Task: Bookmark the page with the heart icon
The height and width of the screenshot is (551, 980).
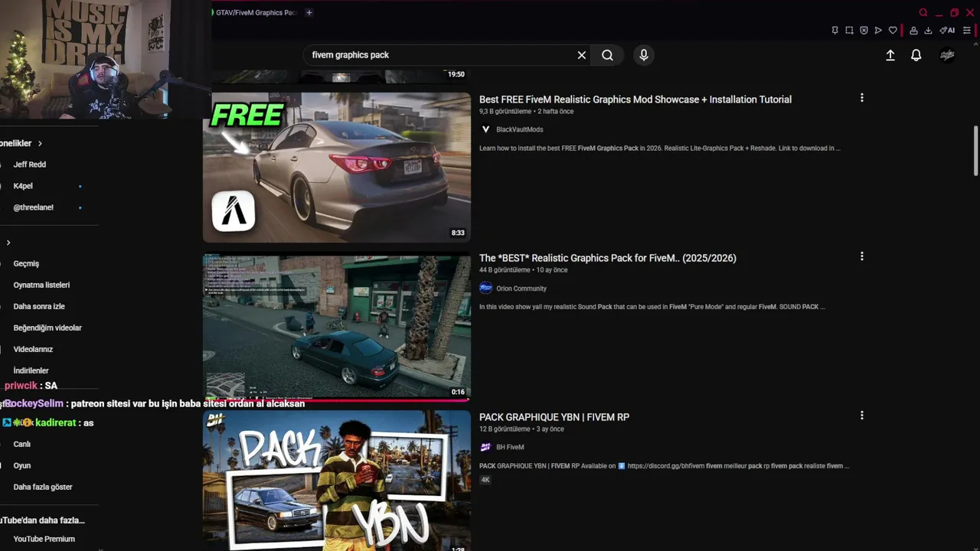Action: click(893, 31)
